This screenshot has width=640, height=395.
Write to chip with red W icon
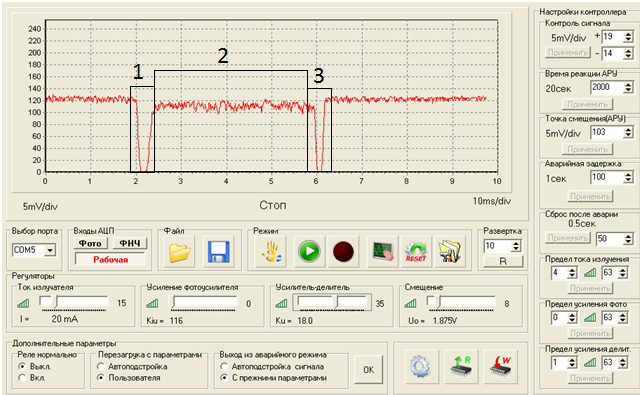[500, 366]
